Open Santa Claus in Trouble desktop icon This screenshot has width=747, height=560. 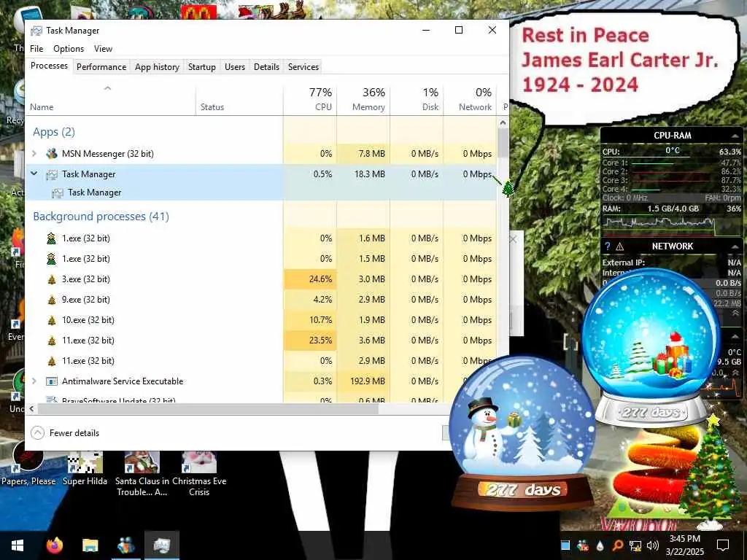pyautogui.click(x=142, y=473)
